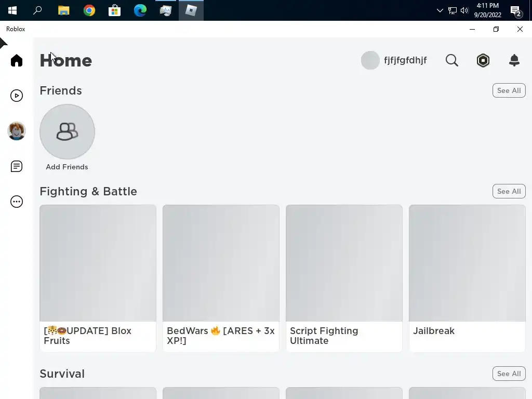Click See All for Fighting & Battle
Image resolution: width=532 pixels, height=399 pixels.
(509, 191)
